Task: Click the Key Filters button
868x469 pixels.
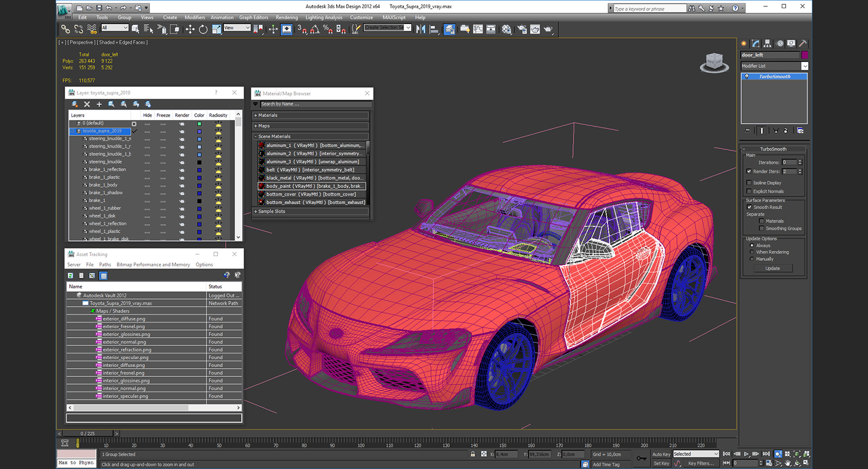Action: [x=701, y=463]
